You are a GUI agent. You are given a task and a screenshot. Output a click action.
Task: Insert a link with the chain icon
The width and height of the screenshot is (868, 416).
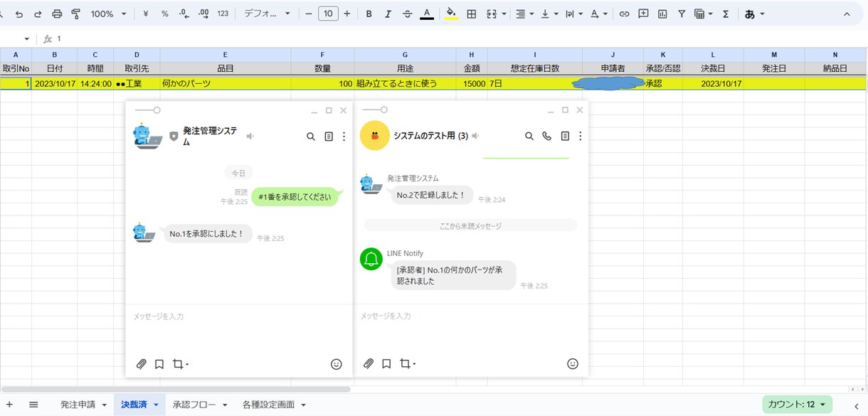(624, 14)
